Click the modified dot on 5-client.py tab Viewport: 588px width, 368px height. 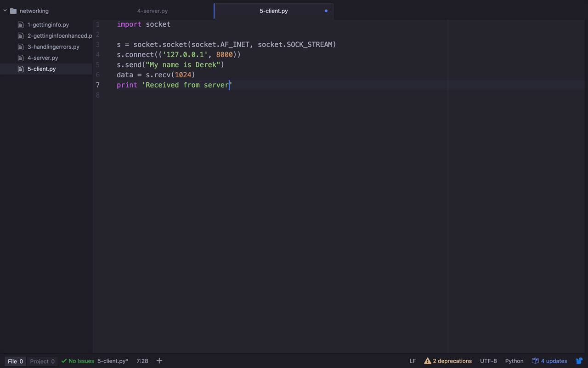pos(326,11)
